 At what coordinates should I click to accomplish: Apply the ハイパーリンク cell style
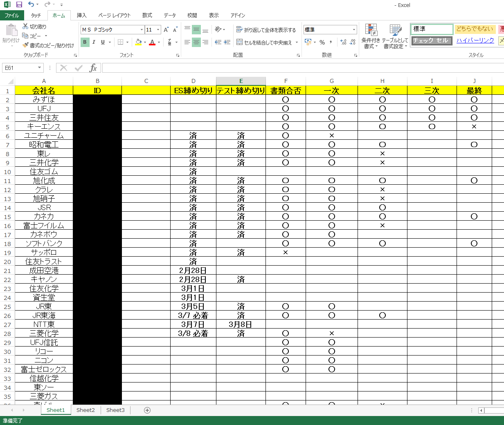[475, 40]
